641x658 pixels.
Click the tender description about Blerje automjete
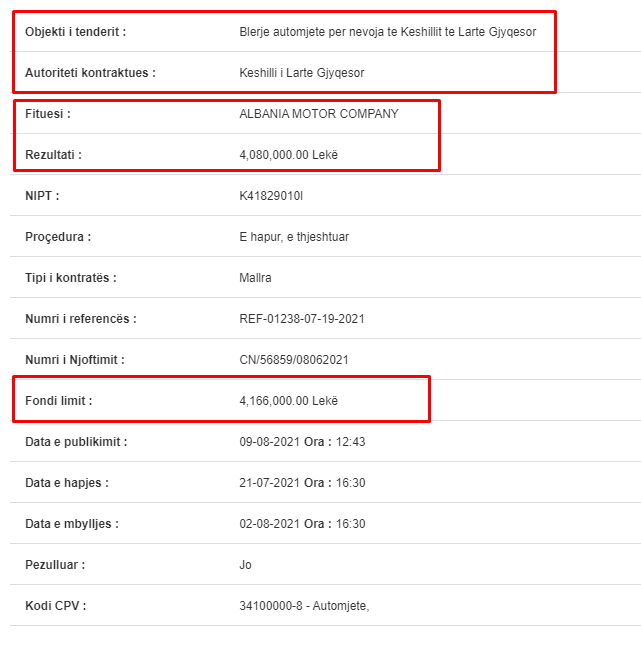[x=387, y=32]
